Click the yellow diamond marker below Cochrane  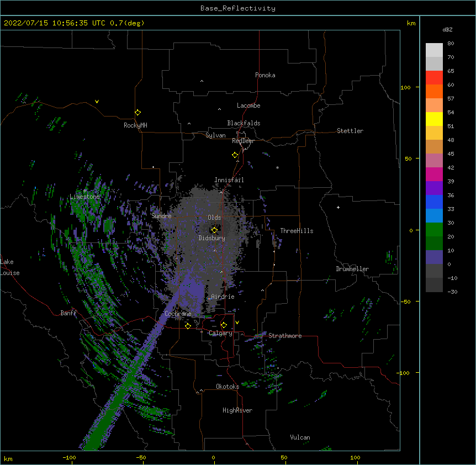188,326
